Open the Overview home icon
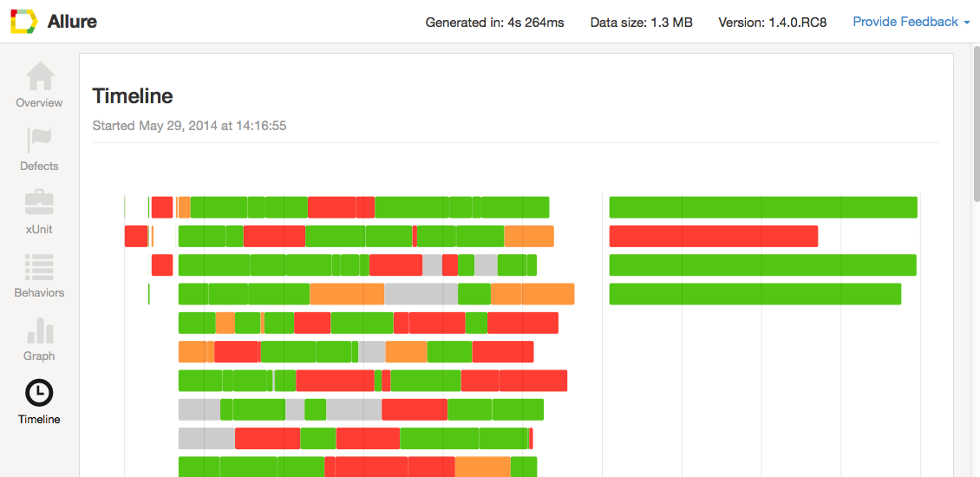Image resolution: width=980 pixels, height=477 pixels. (x=39, y=76)
